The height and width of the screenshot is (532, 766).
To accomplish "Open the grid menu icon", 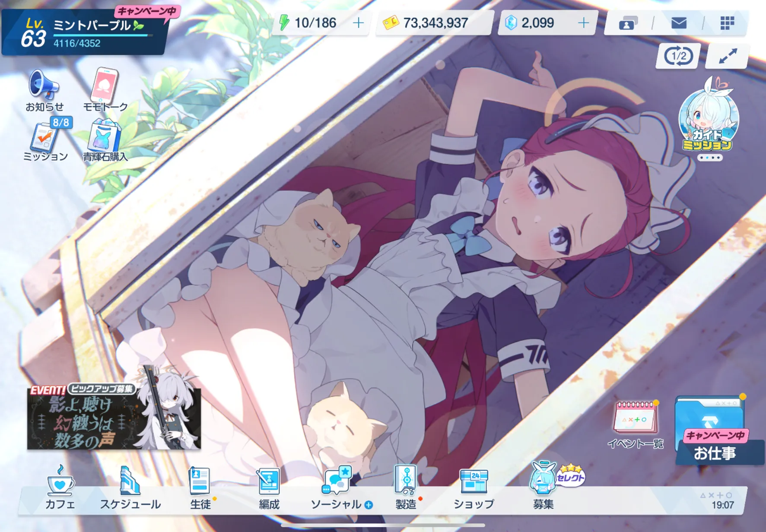I will click(x=727, y=23).
